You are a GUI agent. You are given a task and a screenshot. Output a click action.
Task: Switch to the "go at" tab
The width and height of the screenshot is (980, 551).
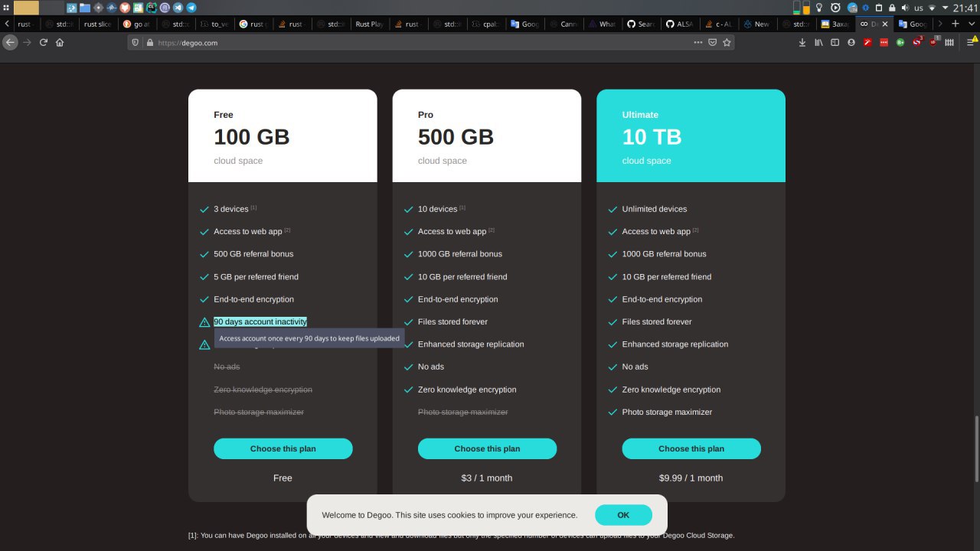[x=138, y=24]
